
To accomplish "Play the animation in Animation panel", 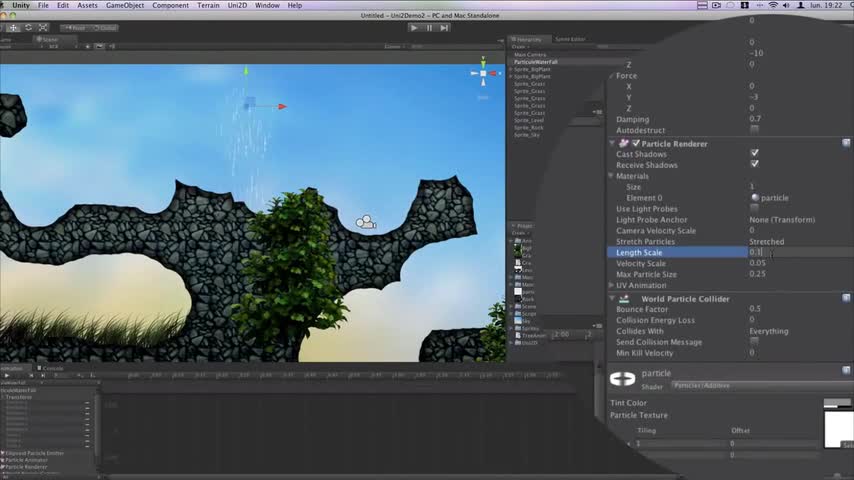I will pyautogui.click(x=7, y=375).
